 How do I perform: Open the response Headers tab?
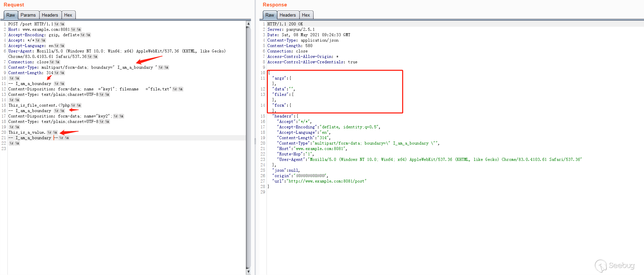tap(287, 15)
